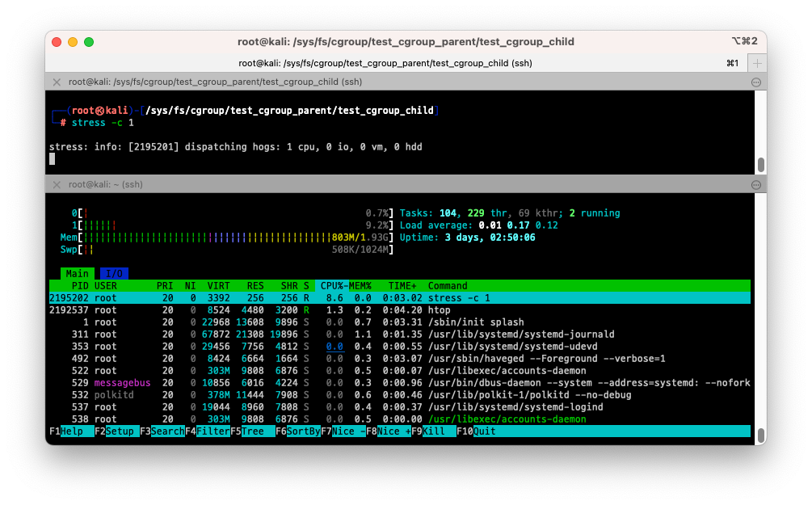Image resolution: width=812 pixels, height=505 pixels.
Task: Close the top split pane running stress
Action: [57, 82]
